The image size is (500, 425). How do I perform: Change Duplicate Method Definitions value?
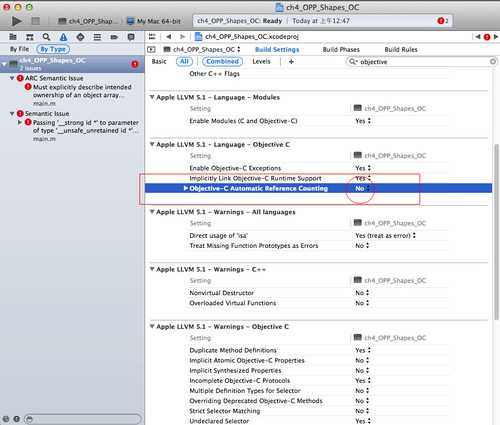363,350
